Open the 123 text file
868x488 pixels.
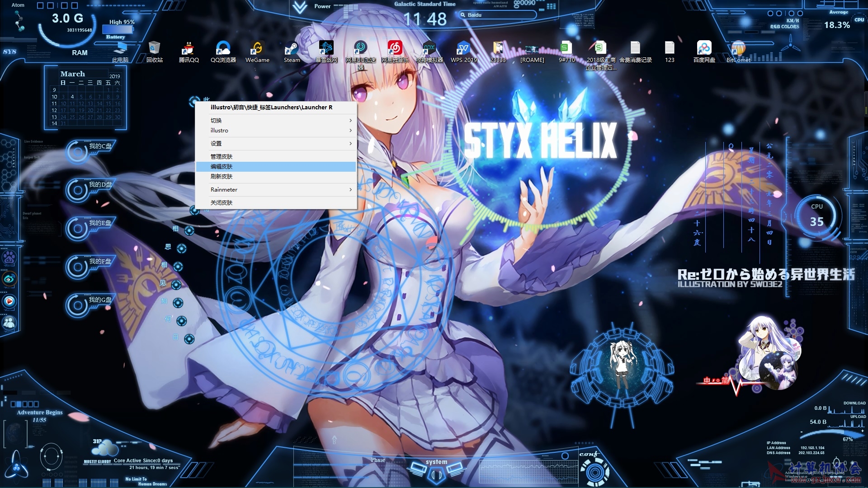click(670, 52)
